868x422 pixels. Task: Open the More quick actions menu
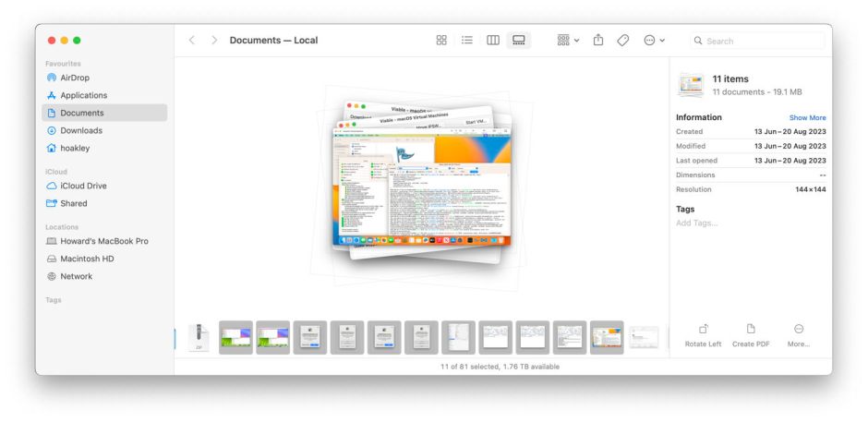799,334
